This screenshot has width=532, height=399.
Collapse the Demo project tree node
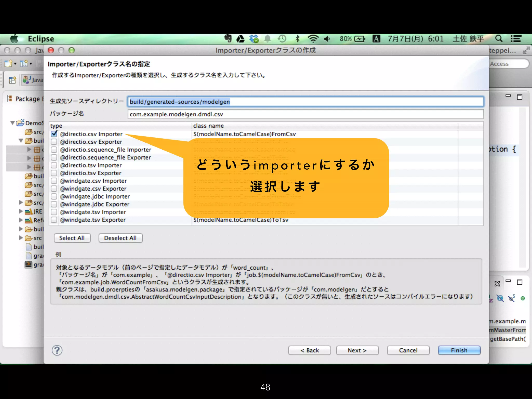coord(12,123)
